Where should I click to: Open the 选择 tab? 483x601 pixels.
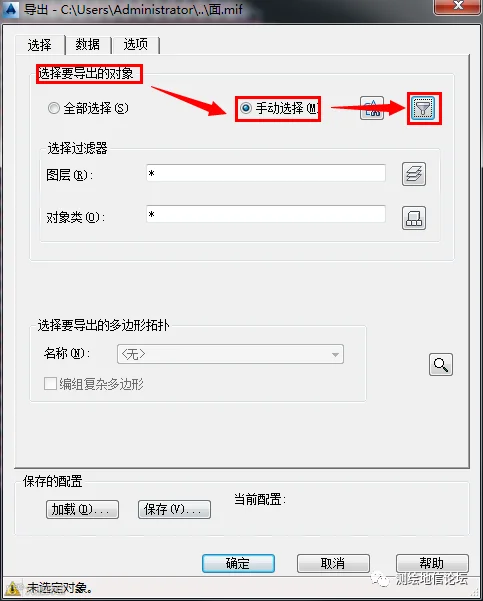[x=39, y=45]
